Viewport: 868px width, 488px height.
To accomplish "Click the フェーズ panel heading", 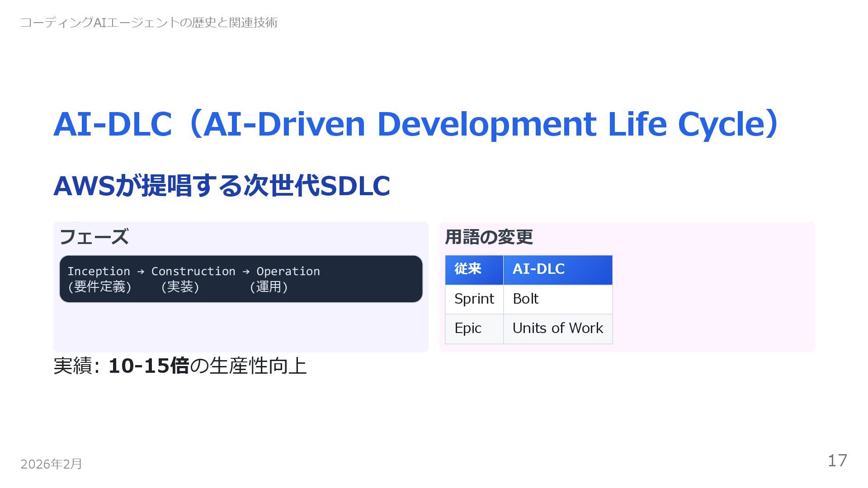I will [x=94, y=237].
